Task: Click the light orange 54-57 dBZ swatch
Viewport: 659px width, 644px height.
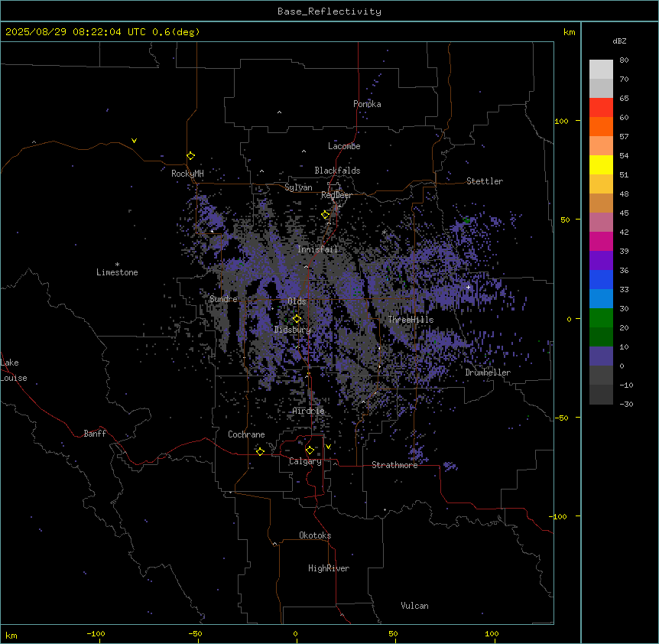Action: click(x=601, y=146)
